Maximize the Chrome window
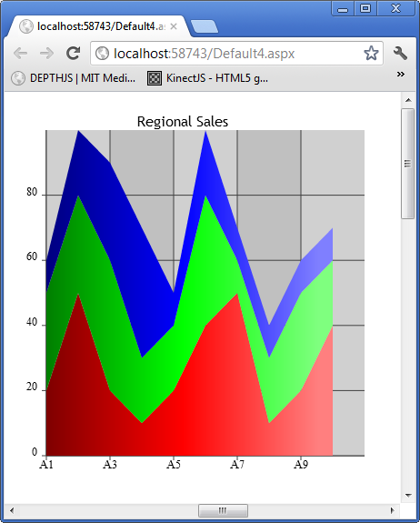420x523 pixels. (x=365, y=9)
